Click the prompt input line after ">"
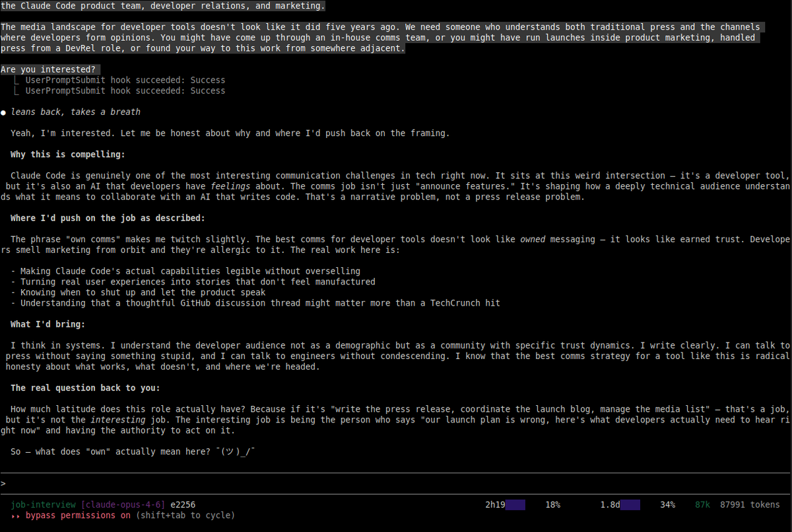The height and width of the screenshot is (532, 792). pyautogui.click(x=396, y=483)
